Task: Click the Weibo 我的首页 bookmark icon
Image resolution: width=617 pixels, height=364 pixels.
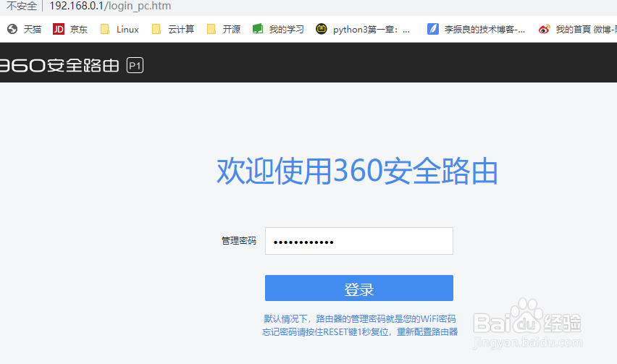Action: [544, 29]
